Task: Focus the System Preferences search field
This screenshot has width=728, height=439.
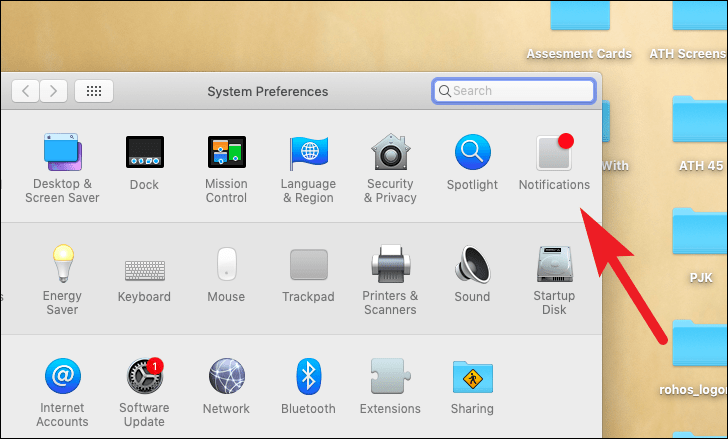Action: [514, 91]
